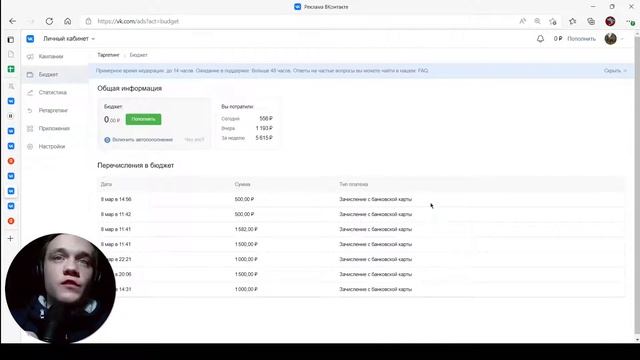This screenshot has width=640, height=360.
Task: Open the Favorites star icon in toolbar
Action: (x=572, y=21)
